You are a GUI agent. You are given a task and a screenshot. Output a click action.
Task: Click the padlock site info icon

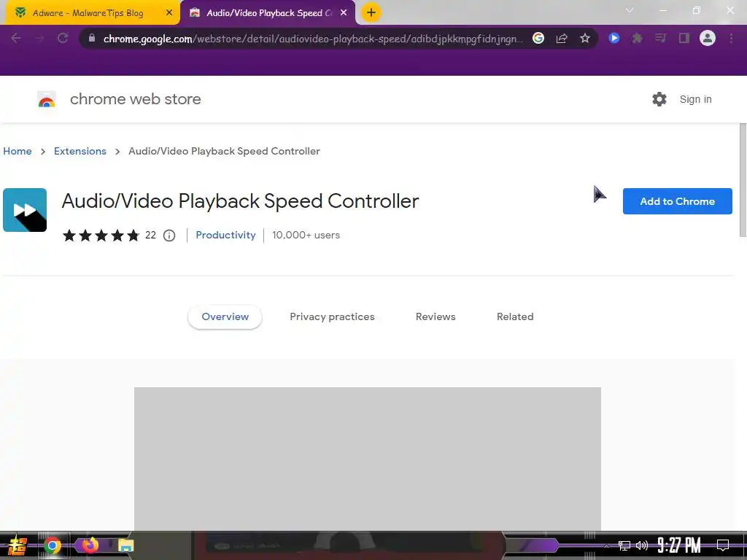pyautogui.click(x=92, y=38)
